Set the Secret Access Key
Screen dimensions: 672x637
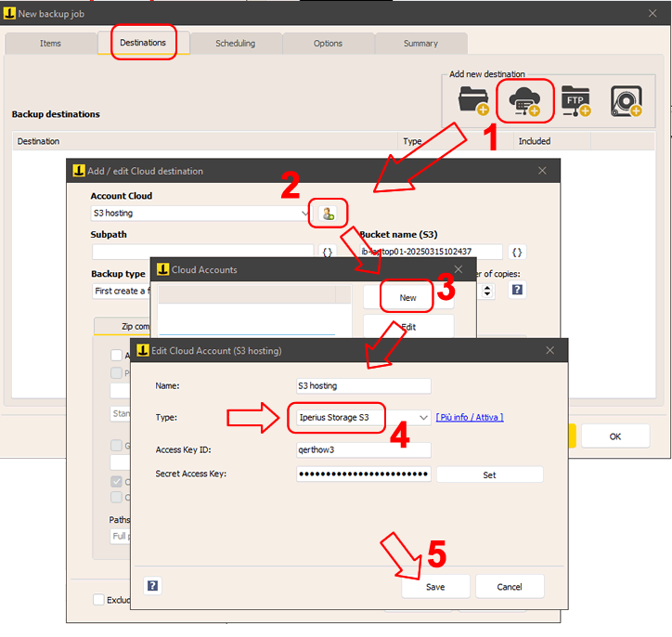tap(489, 474)
